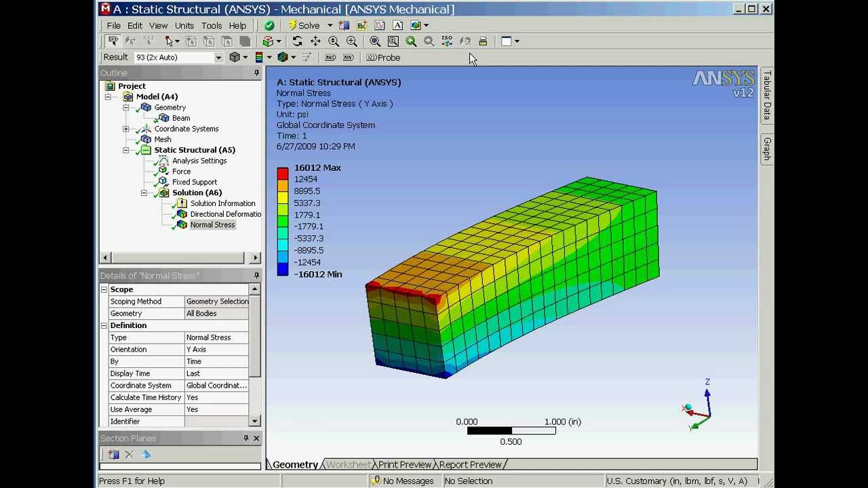Select Force in the outline tree
Viewport: 868px width, 488px height.
(x=181, y=171)
